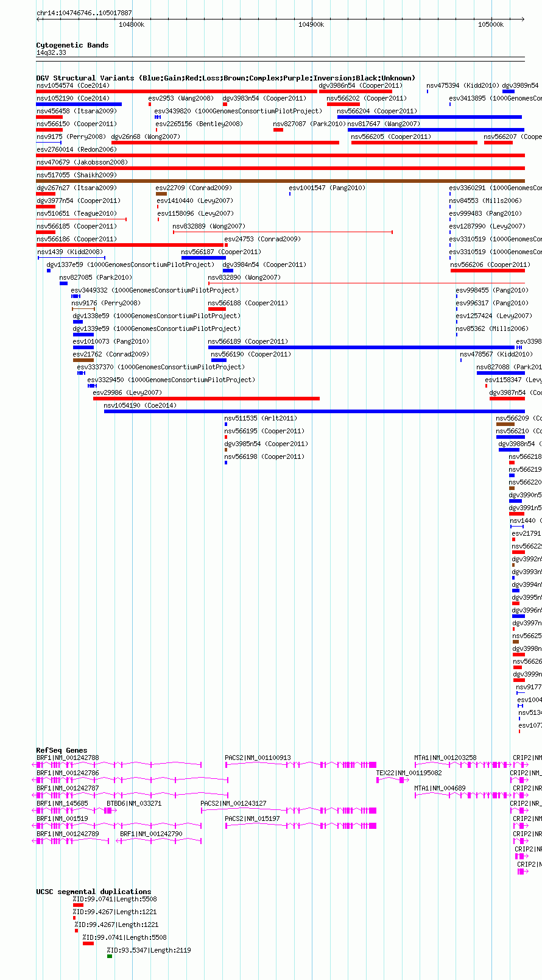Screen dimensions: 542x980
Task: Click esv21762 (Conrad2009) label
Action: point(111,354)
